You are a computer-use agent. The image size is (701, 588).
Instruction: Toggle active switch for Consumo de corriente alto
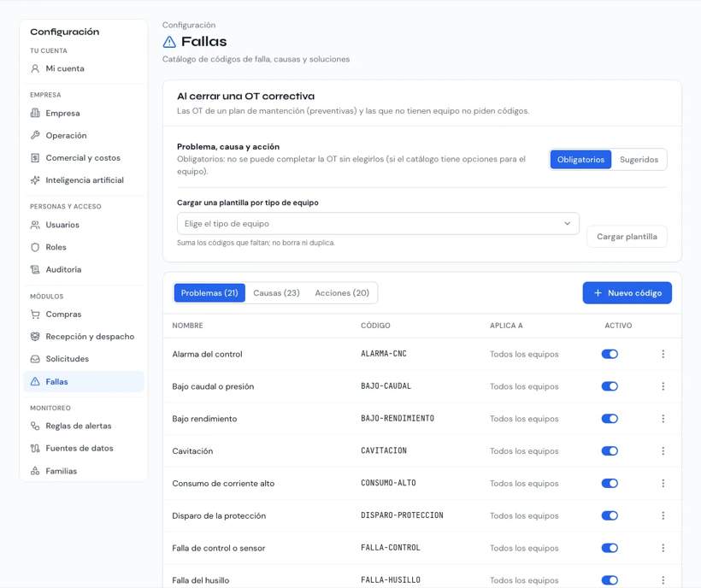(610, 483)
